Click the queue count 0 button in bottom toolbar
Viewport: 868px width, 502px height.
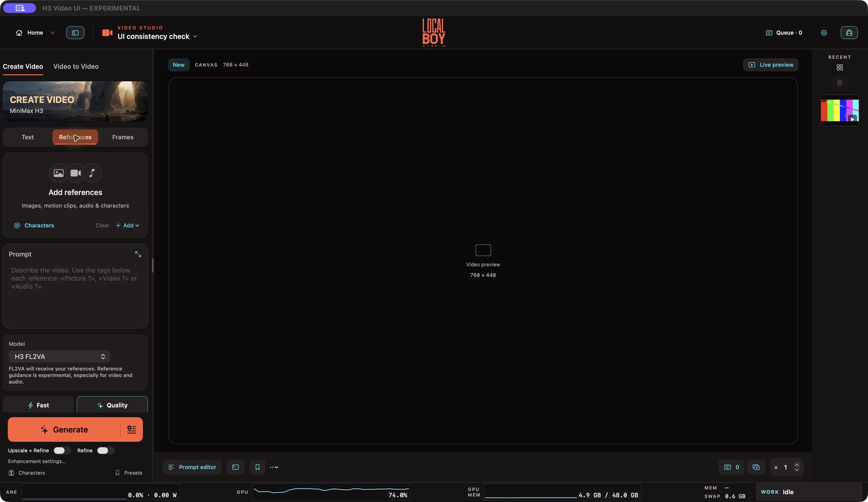tap(731, 467)
